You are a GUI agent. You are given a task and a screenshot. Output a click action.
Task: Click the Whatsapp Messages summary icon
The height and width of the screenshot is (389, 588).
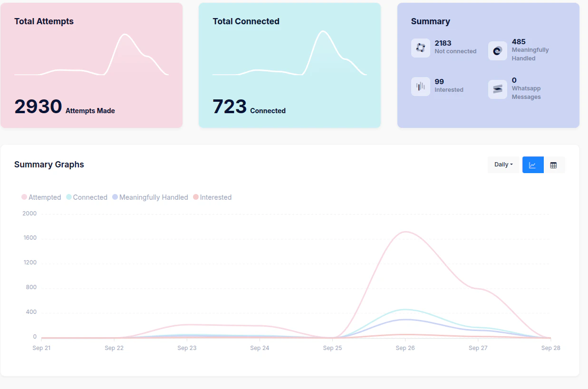pyautogui.click(x=497, y=89)
